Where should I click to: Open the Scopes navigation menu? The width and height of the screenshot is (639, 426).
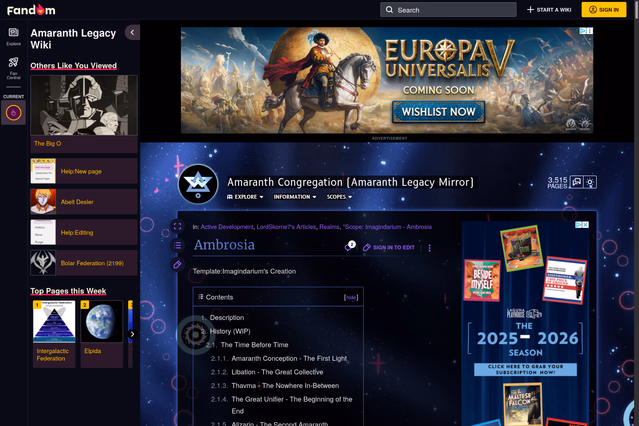[339, 197]
